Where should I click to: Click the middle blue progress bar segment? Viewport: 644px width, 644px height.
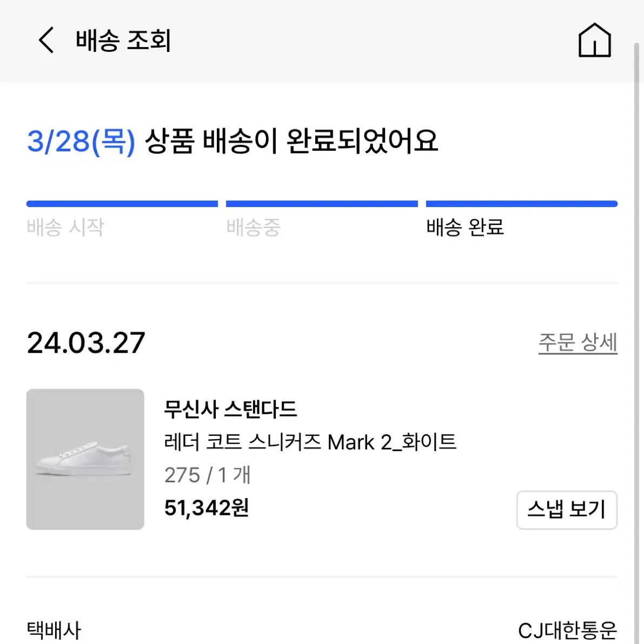[x=322, y=204]
